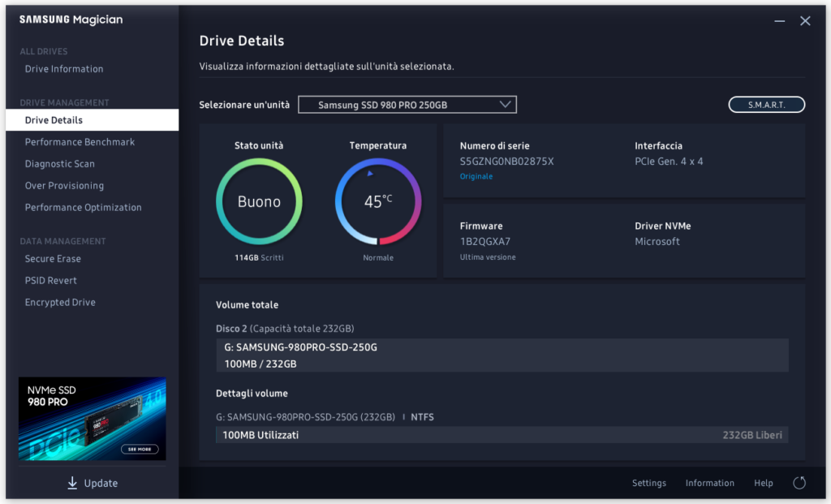Image resolution: width=831 pixels, height=504 pixels.
Task: Click the Firmware label
Action: (x=480, y=226)
